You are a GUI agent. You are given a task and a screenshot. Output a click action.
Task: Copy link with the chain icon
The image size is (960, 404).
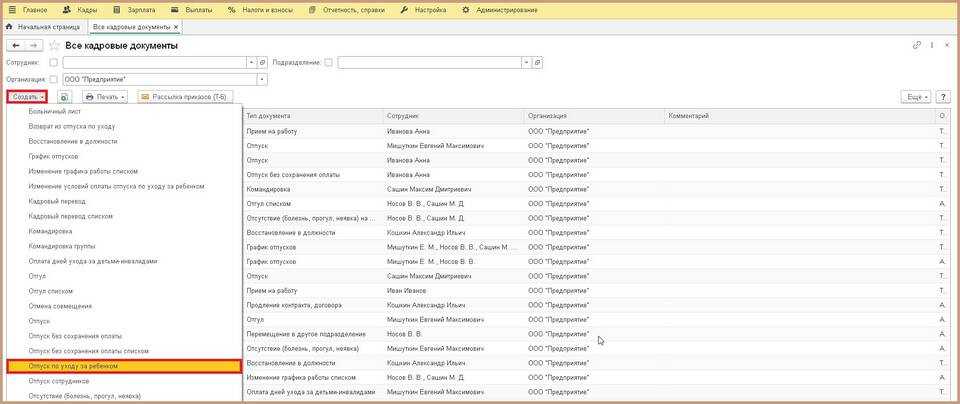917,45
